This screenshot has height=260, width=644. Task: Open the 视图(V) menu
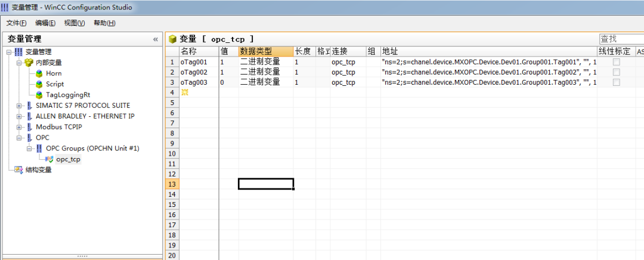coord(75,23)
